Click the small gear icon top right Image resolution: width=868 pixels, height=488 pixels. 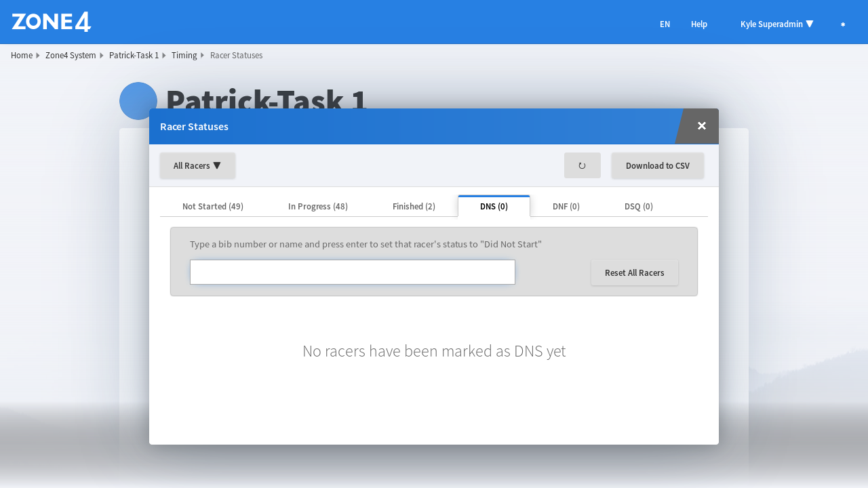click(x=843, y=24)
